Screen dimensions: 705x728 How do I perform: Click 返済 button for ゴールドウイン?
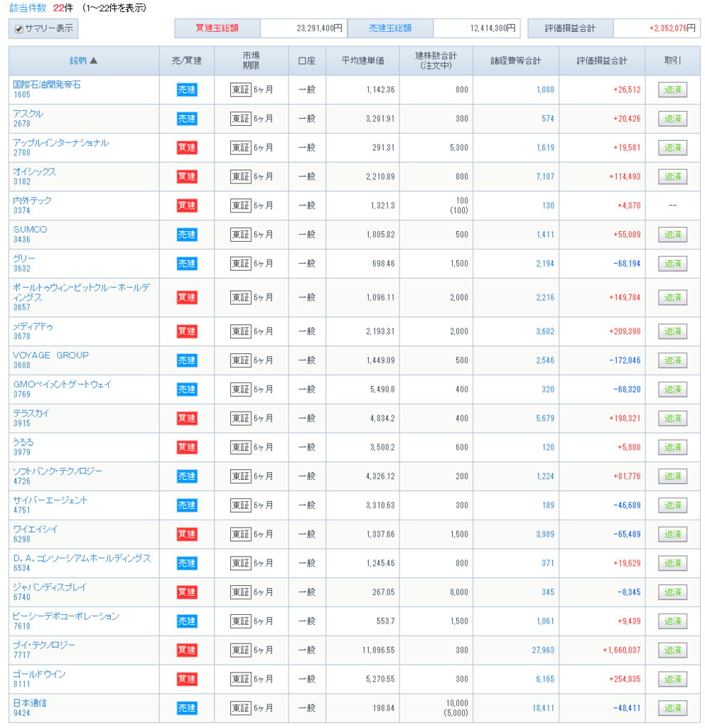click(x=672, y=679)
